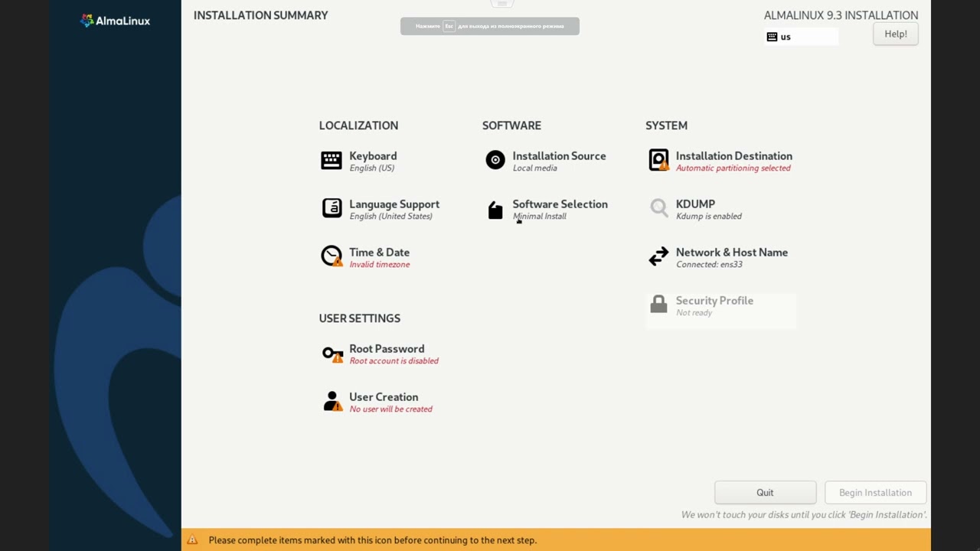
Task: Open Language Support settings label
Action: 394,204
